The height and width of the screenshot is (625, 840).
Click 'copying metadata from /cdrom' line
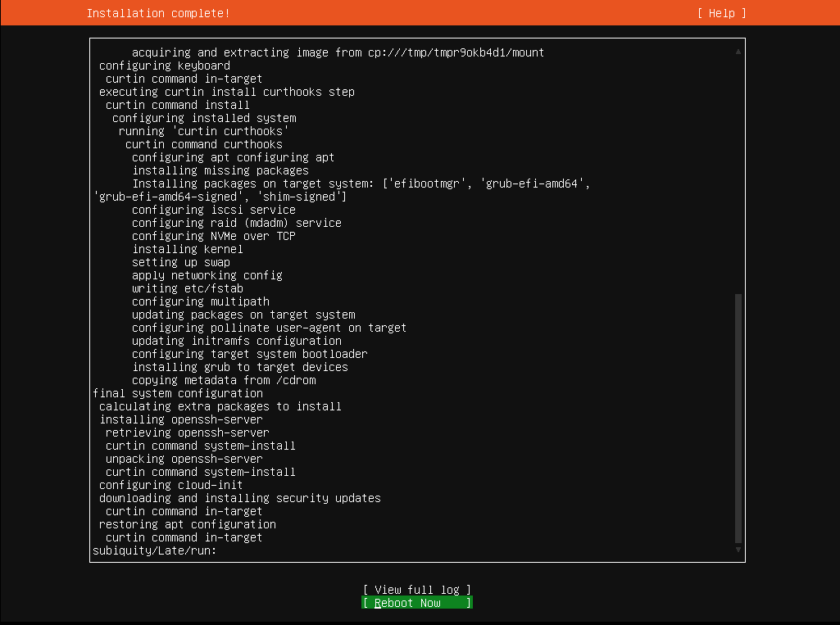point(224,381)
